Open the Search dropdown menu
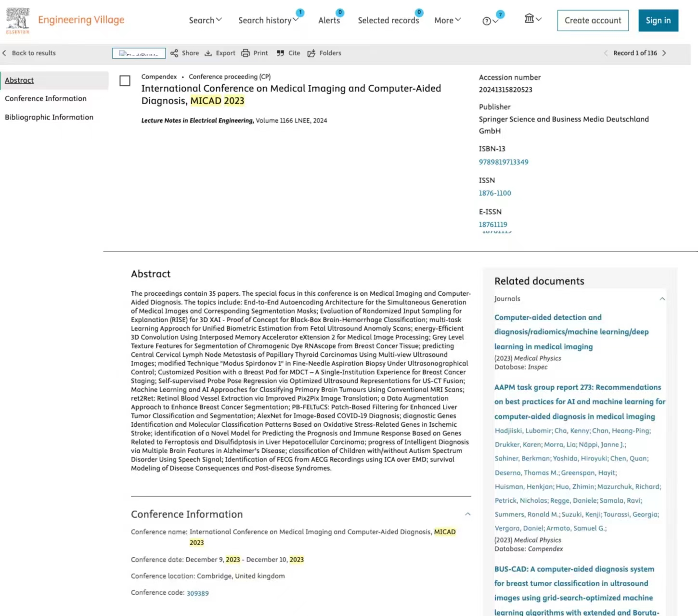The width and height of the screenshot is (698, 616). (x=205, y=20)
